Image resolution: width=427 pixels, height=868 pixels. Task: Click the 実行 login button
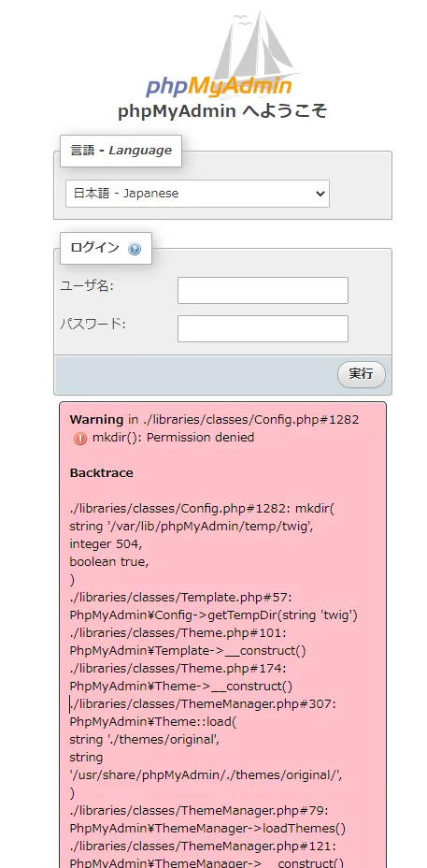(362, 374)
